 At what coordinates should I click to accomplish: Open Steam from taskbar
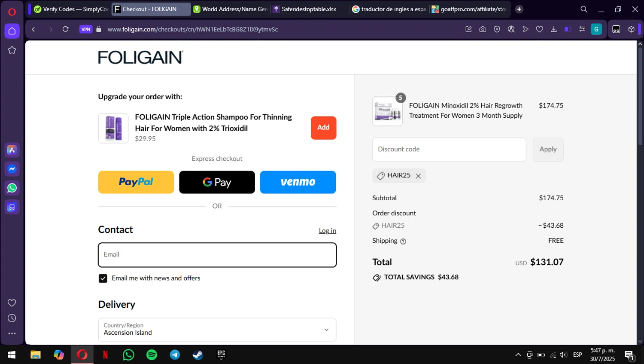click(x=198, y=355)
